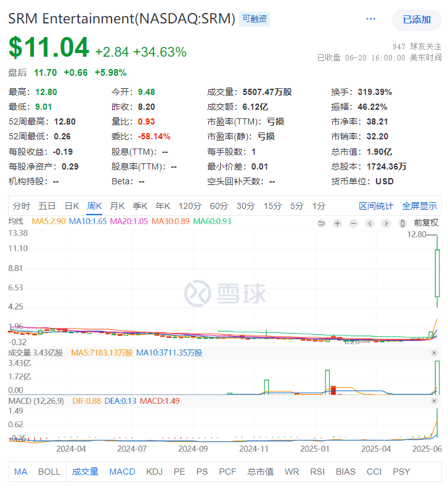Select the 日K daily candlestick tab

tap(71, 206)
